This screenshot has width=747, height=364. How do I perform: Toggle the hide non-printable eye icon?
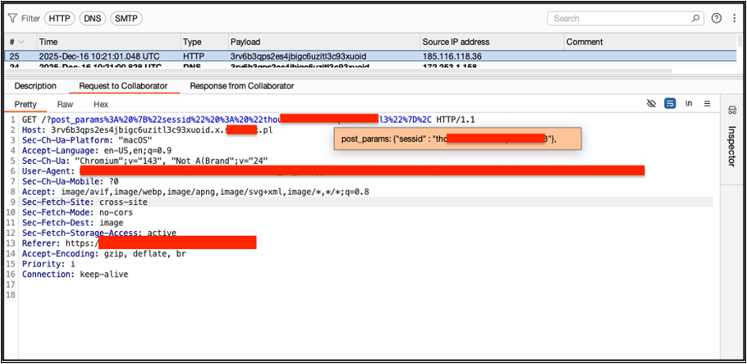651,103
